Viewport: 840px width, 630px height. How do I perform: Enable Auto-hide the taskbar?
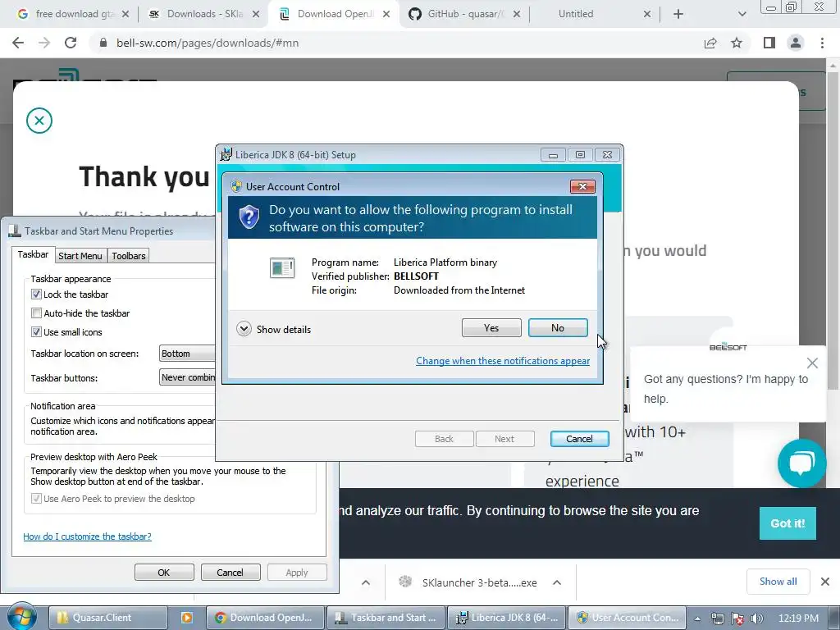[x=36, y=313]
